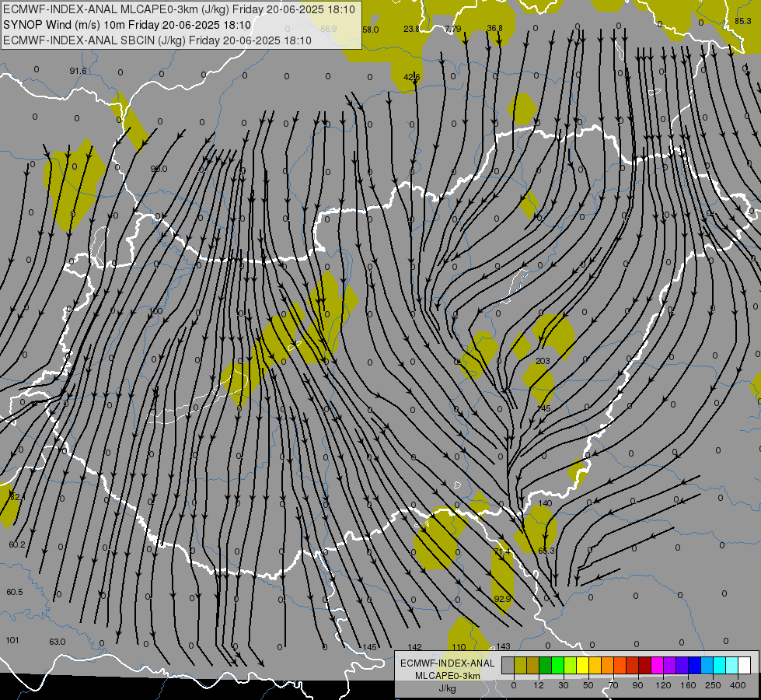Click the white swatch in the legend
The height and width of the screenshot is (700, 761).
(x=744, y=665)
